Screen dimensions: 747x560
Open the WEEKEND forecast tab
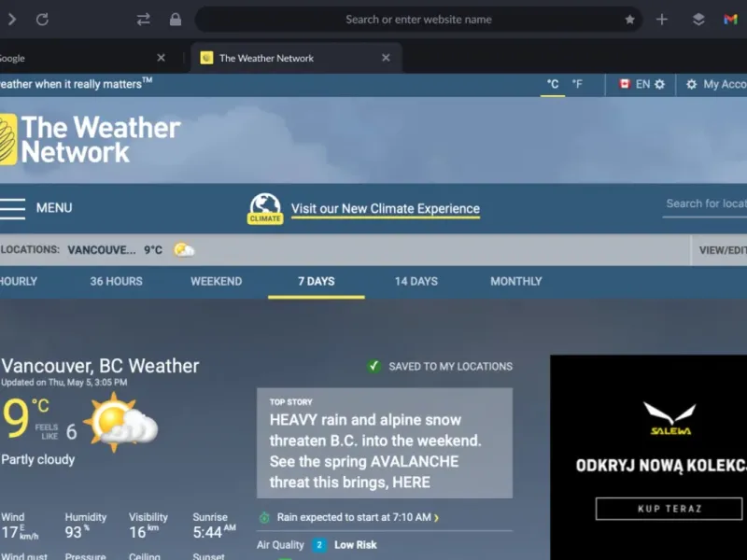pos(217,282)
